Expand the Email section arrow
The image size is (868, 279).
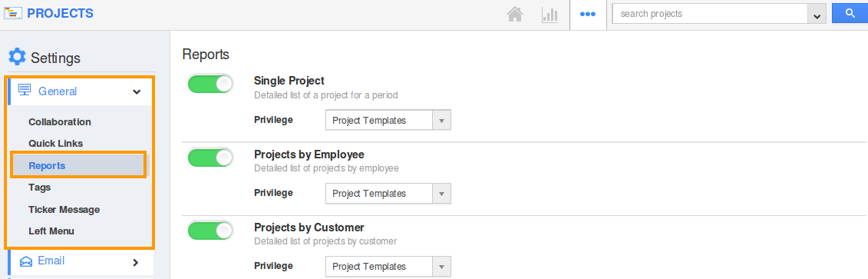[136, 262]
